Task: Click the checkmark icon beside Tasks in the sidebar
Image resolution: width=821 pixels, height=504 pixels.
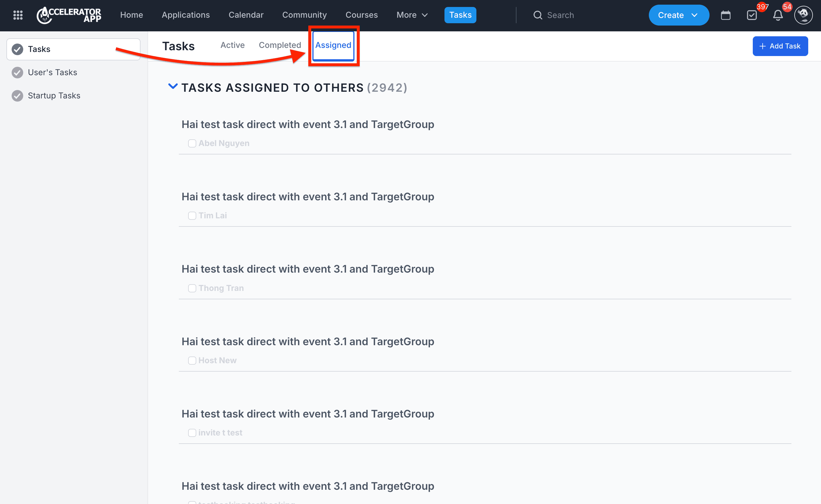Action: pyautogui.click(x=17, y=49)
